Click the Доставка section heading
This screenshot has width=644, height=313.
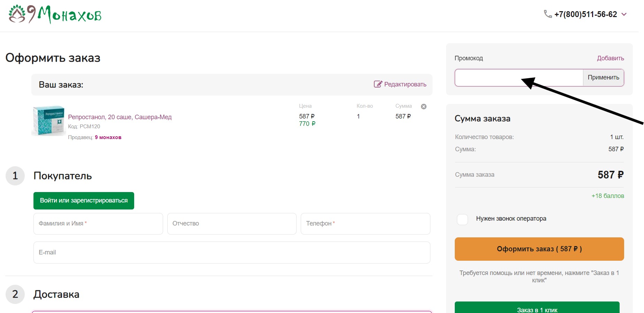[56, 295]
